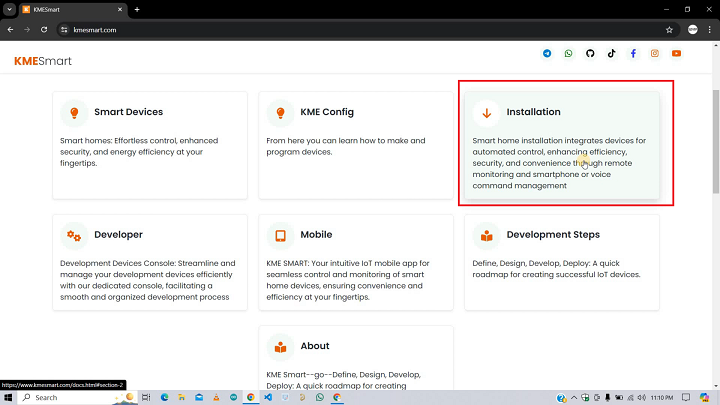
Task: Open File Explorer from the taskbar
Action: [182, 398]
